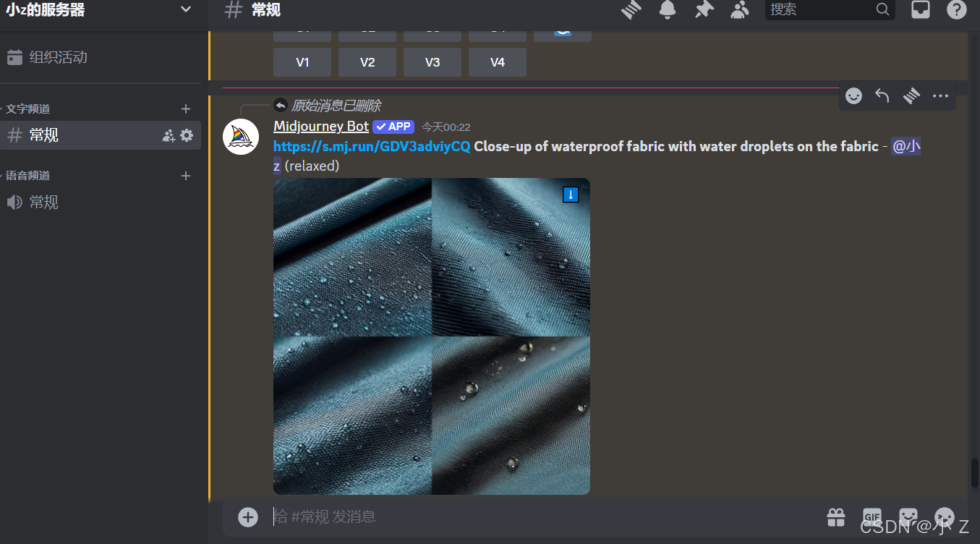Screen dimensions: 980x544
Task: Open the sticker picker
Action: click(x=908, y=517)
